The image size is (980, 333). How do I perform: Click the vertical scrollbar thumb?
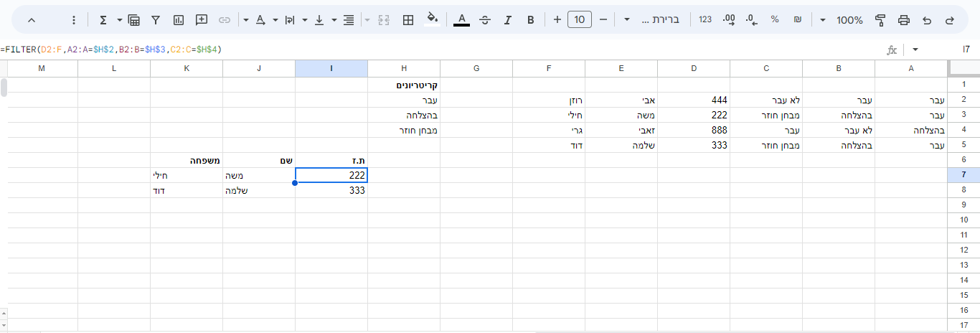coord(4,87)
